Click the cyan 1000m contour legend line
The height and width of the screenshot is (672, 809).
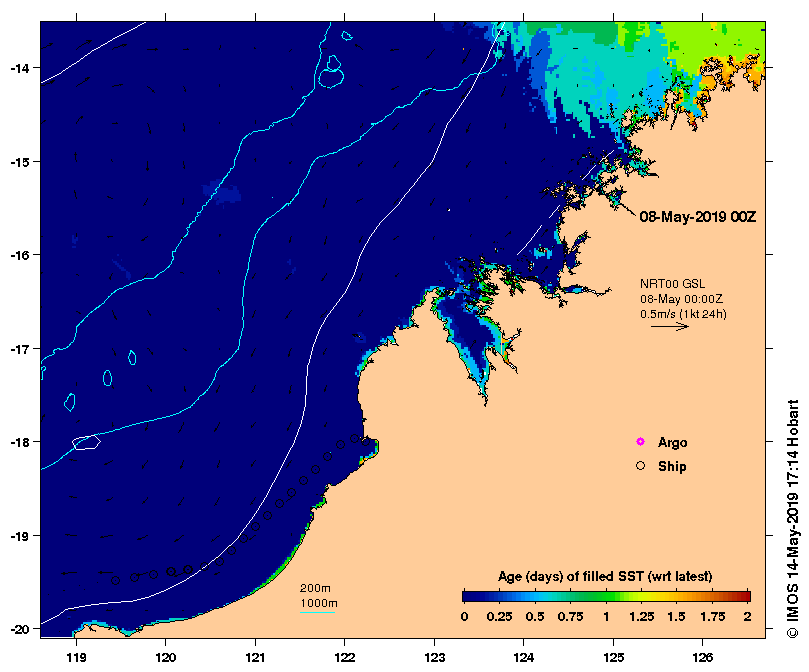click(x=317, y=613)
